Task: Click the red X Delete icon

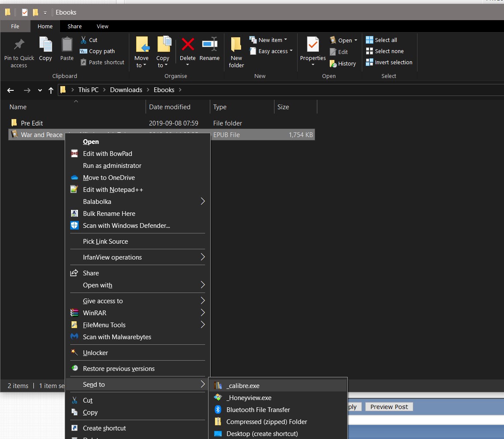Action: [188, 44]
